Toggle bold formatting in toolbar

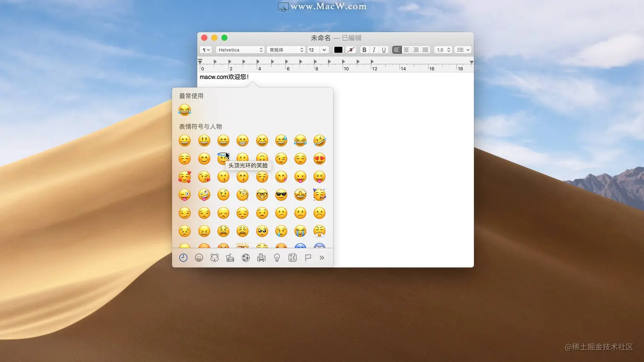click(364, 50)
